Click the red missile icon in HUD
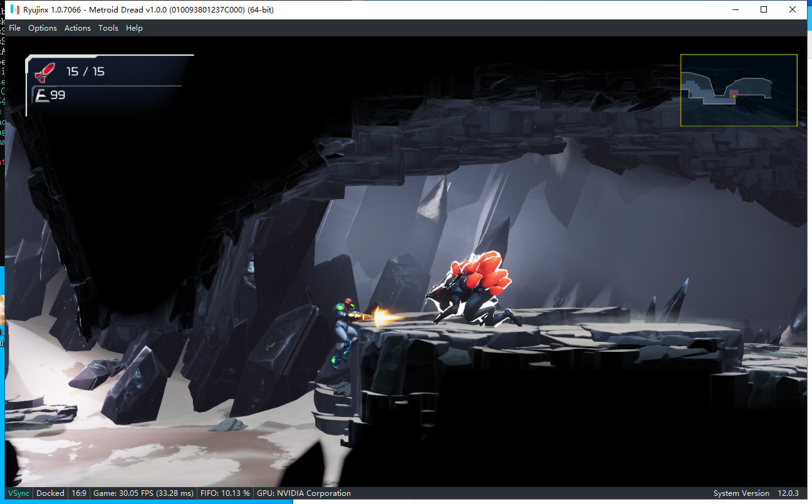 [x=44, y=73]
